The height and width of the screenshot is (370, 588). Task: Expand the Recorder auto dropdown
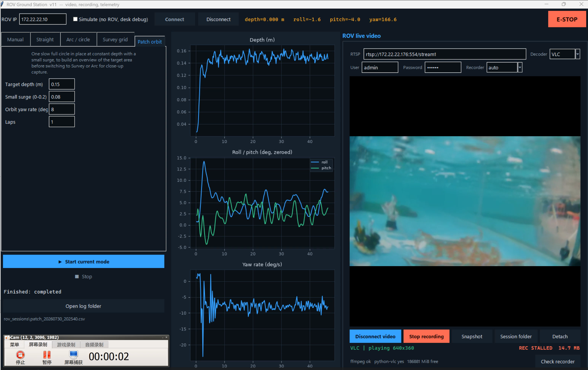[520, 67]
